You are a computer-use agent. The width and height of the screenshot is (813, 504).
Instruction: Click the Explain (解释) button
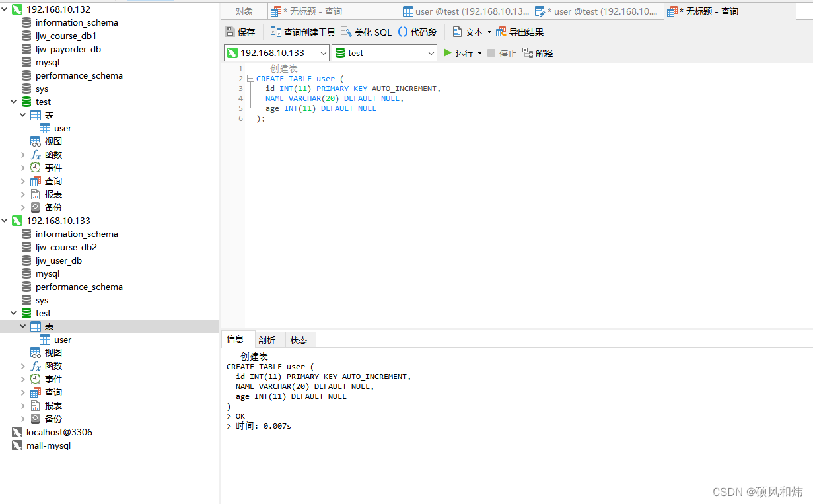coord(538,53)
